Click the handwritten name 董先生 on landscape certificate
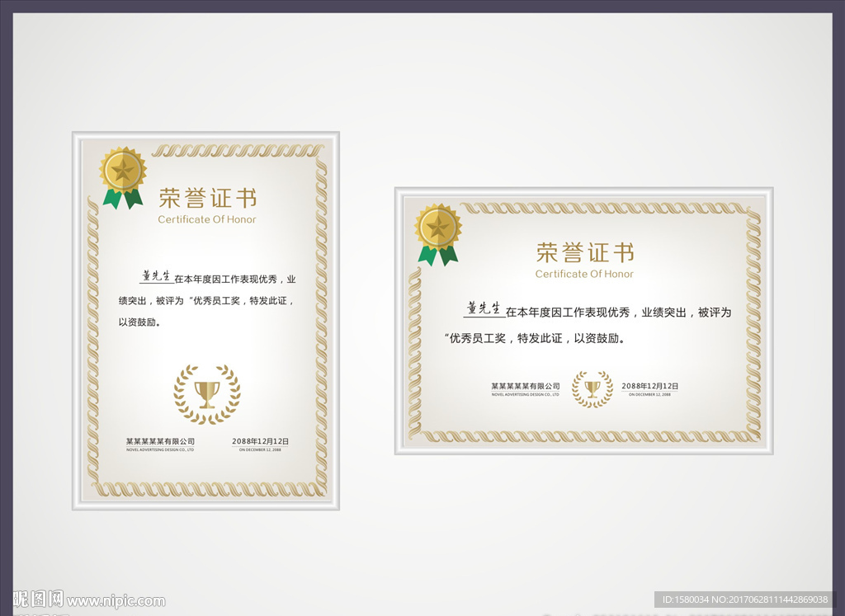The height and width of the screenshot is (616, 845). pos(484,308)
